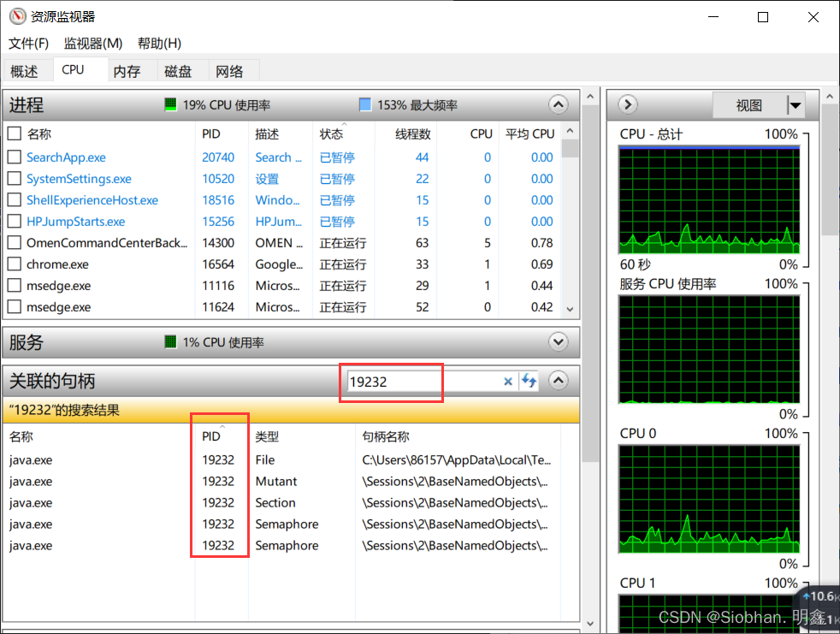
Task: Sort processes by 描述 column header
Action: click(267, 134)
